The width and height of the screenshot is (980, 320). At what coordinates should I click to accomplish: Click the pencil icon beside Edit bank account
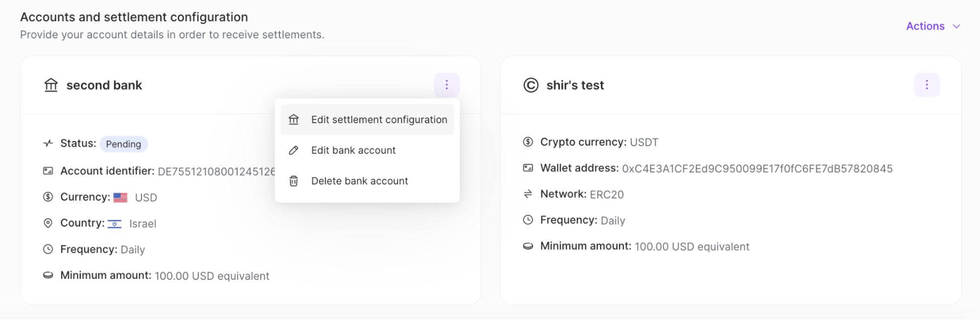point(293,150)
